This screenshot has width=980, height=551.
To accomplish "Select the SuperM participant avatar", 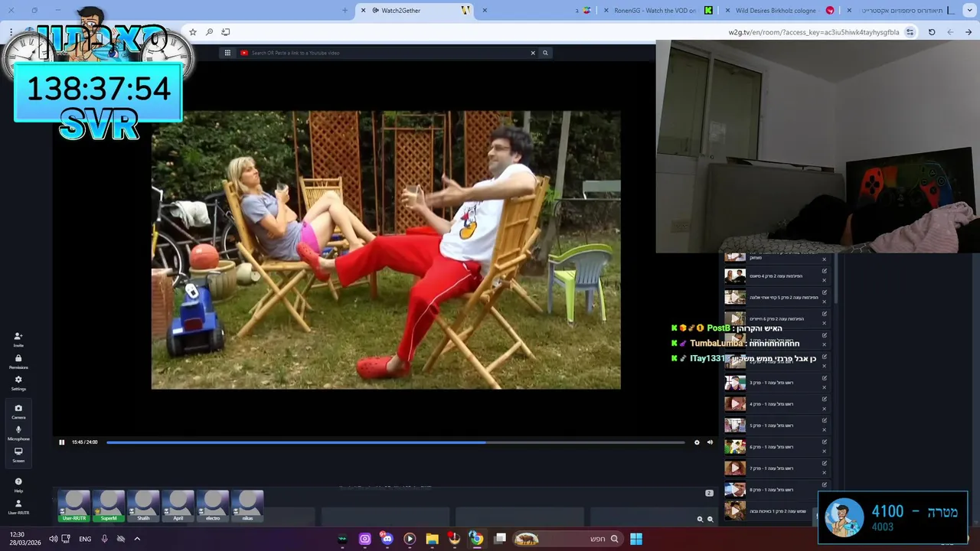I will click(x=109, y=507).
